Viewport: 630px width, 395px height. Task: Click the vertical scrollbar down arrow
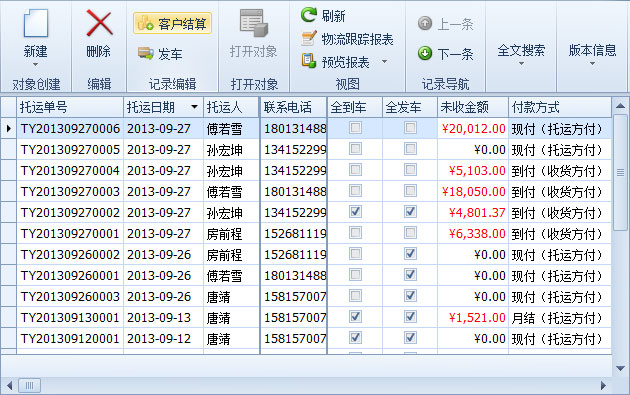(x=620, y=368)
